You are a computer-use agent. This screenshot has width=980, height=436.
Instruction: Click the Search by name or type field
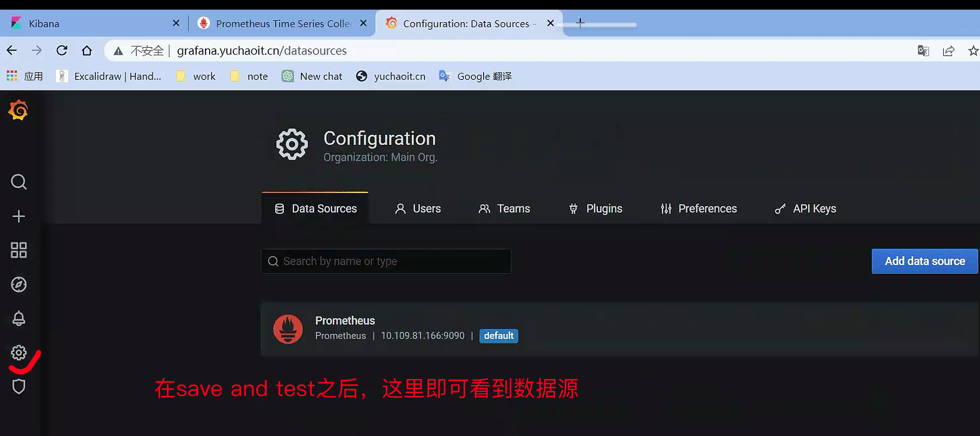point(386,261)
